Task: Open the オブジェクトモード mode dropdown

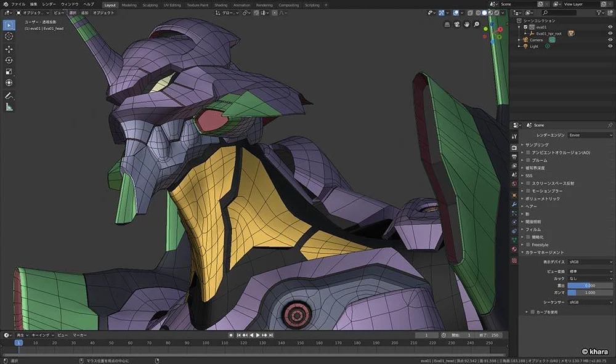Action: [31, 12]
